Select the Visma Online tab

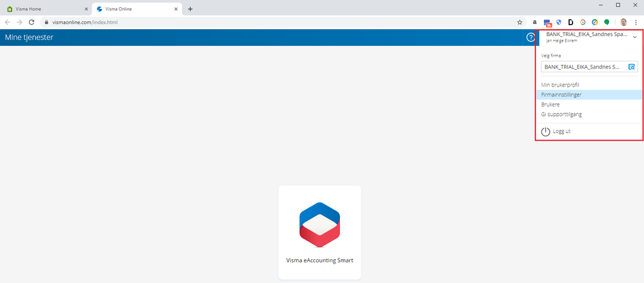[137, 9]
